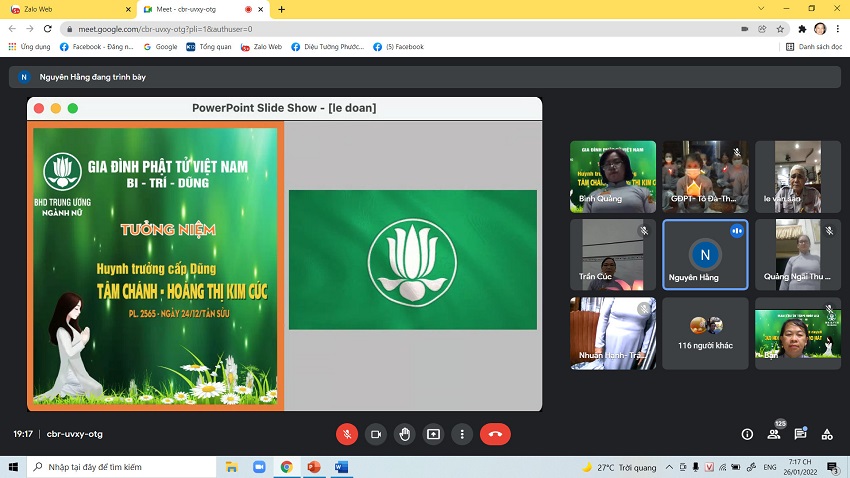Unmute the microphone in Meet
This screenshot has width=850, height=478.
[347, 434]
